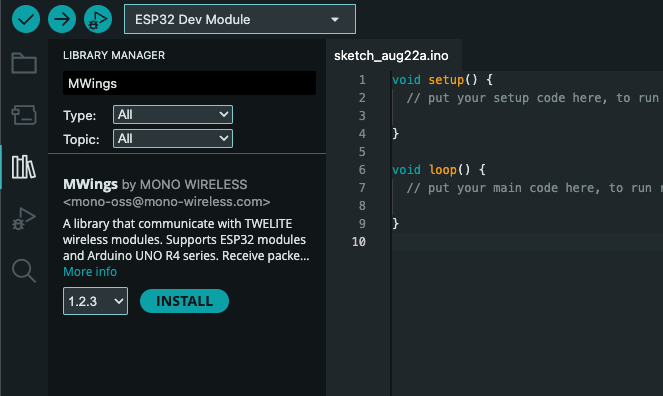Click the Verify checkmark button
The height and width of the screenshot is (396, 663).
26,19
